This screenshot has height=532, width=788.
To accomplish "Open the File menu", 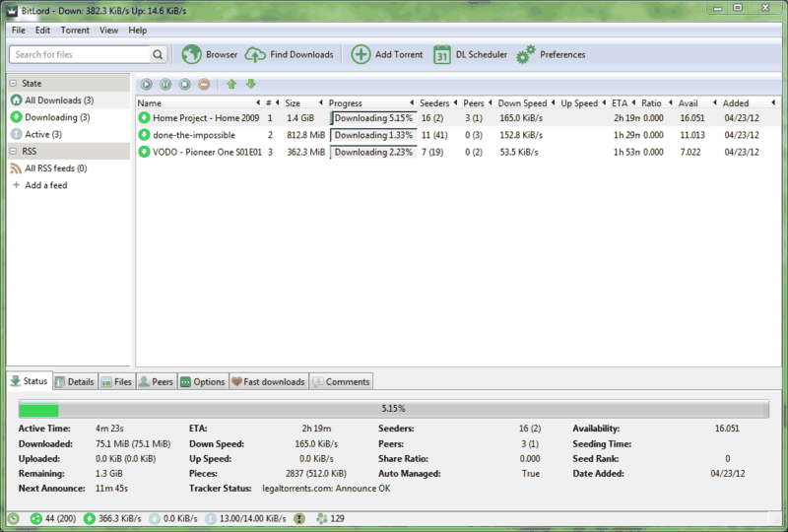I will (x=19, y=31).
